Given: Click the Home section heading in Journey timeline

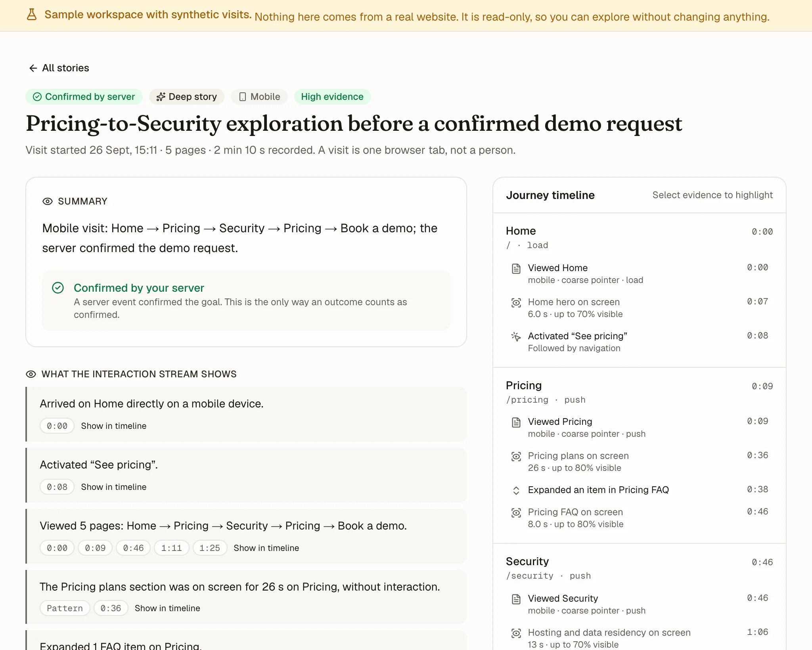Looking at the screenshot, I should click(521, 231).
